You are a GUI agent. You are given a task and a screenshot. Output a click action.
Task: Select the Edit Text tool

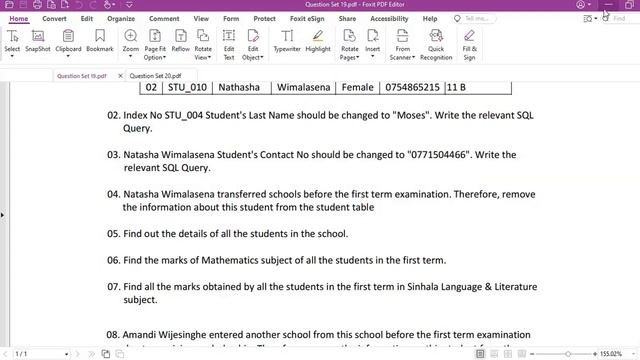tap(229, 45)
